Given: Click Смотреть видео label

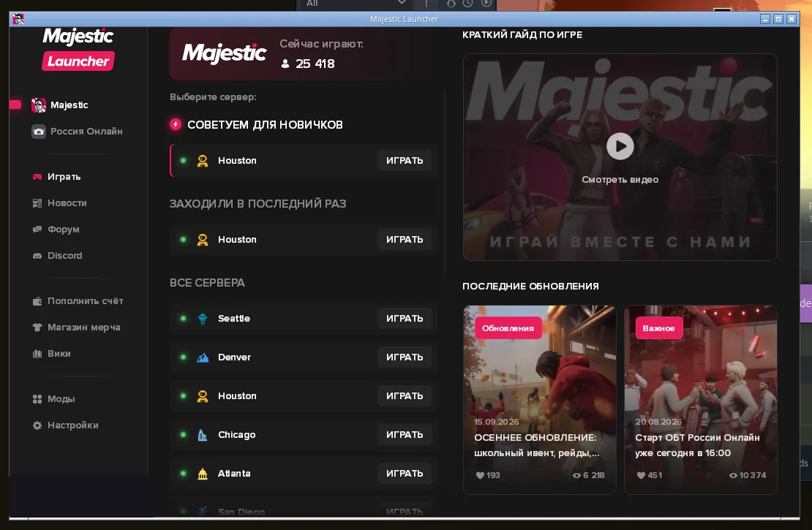Looking at the screenshot, I should click(620, 180).
